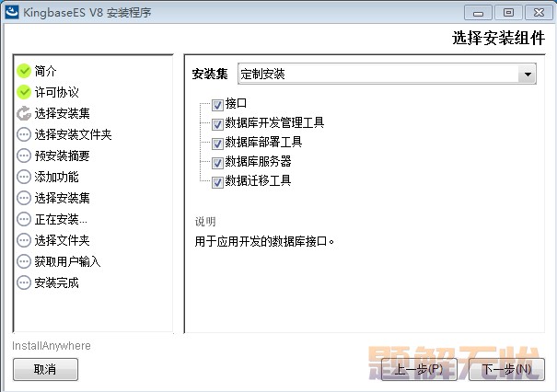This screenshot has width=557, height=392.
Task: Select the 接口 tree label
Action: 236,103
